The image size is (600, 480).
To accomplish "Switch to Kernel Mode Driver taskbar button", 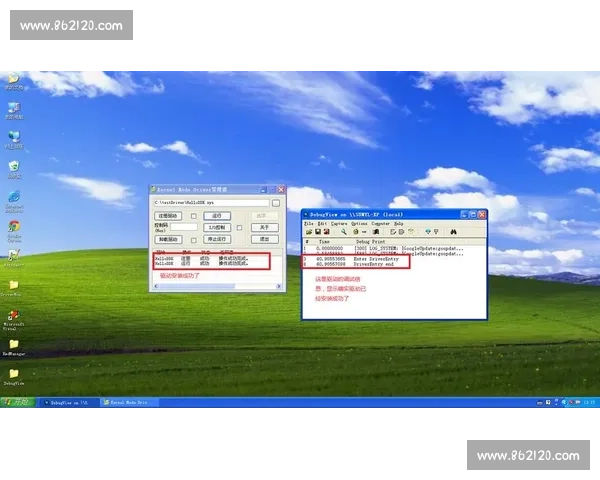I will tap(130, 403).
